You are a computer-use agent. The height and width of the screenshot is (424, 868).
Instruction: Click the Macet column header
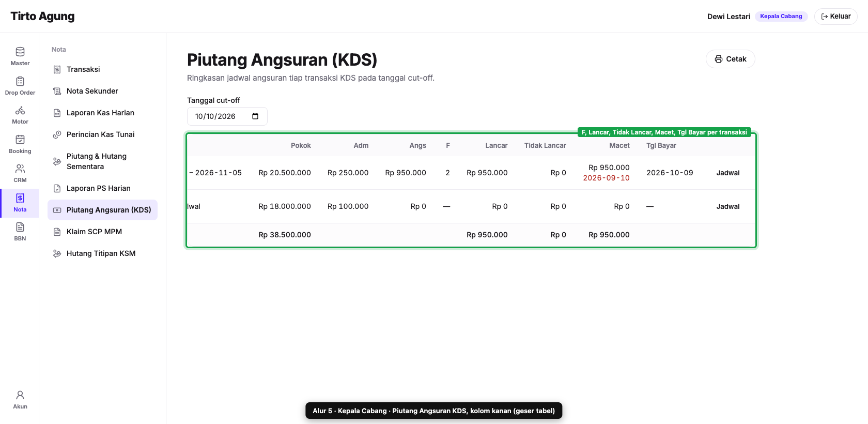pos(619,145)
